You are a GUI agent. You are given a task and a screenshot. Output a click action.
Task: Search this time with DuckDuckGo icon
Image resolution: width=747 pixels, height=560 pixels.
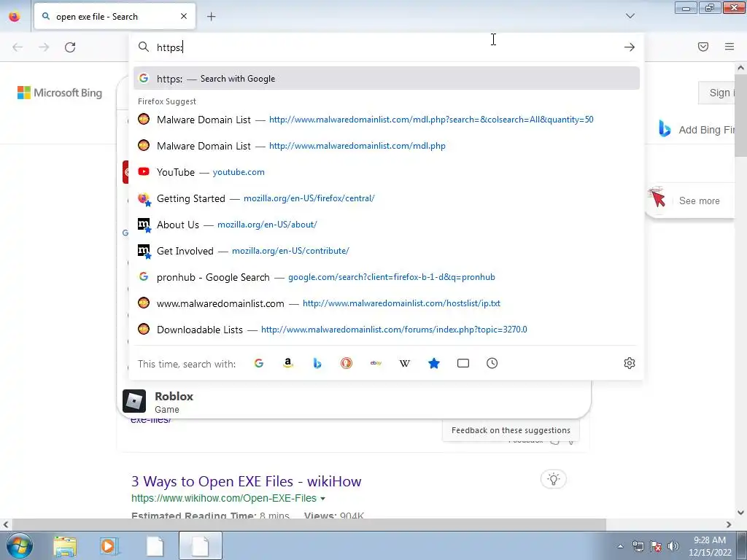(x=347, y=363)
